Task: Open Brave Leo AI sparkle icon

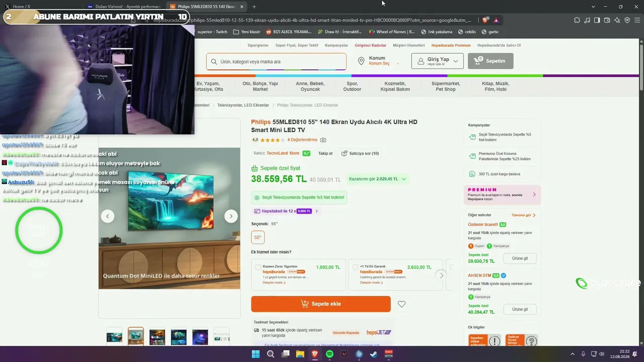Action: pos(617,20)
